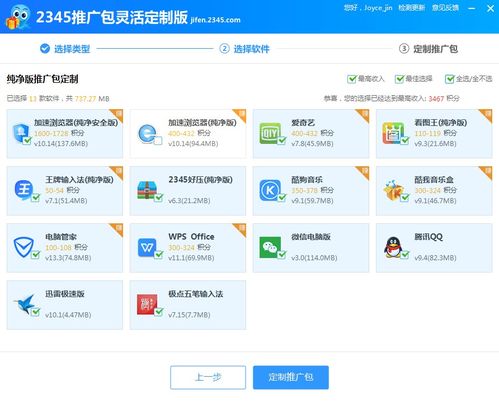Image resolution: width=499 pixels, height=403 pixels.
Task: Click the 看图王(纯净版) app icon
Action: [x=393, y=133]
